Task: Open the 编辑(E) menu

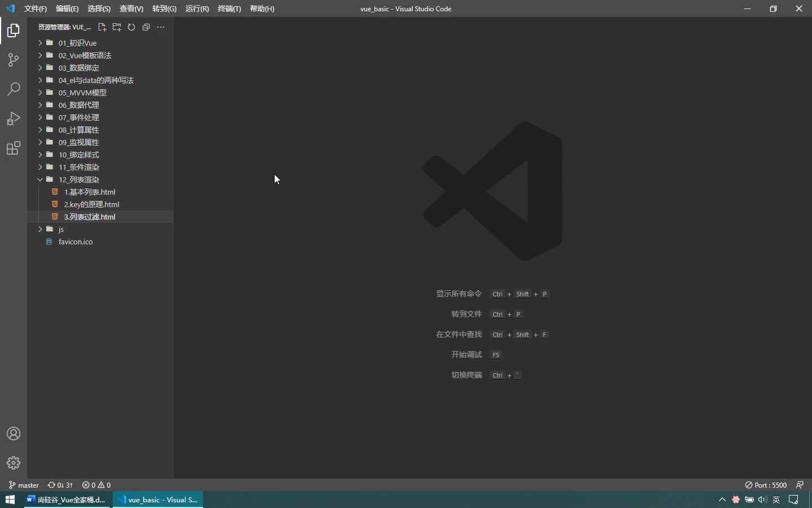Action: click(67, 8)
